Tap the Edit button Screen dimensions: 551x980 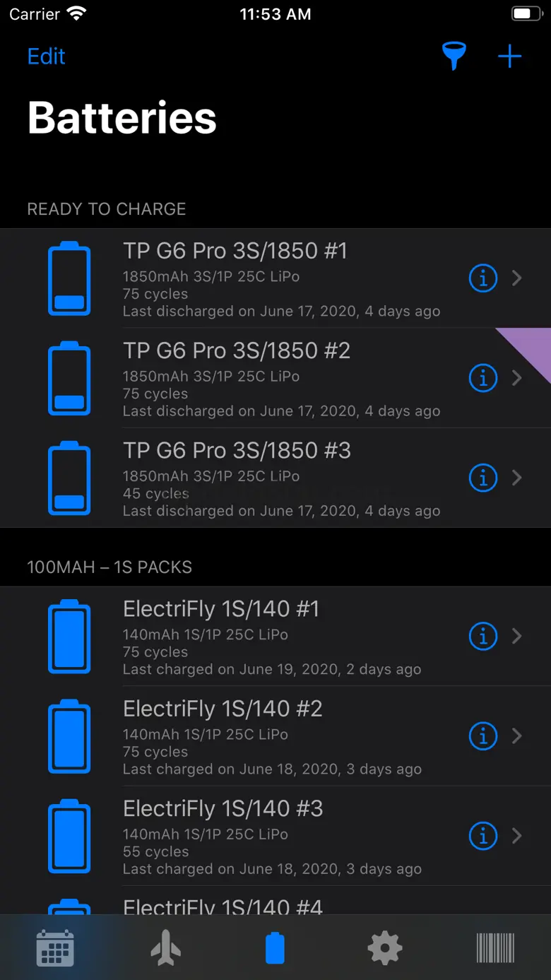pos(47,57)
